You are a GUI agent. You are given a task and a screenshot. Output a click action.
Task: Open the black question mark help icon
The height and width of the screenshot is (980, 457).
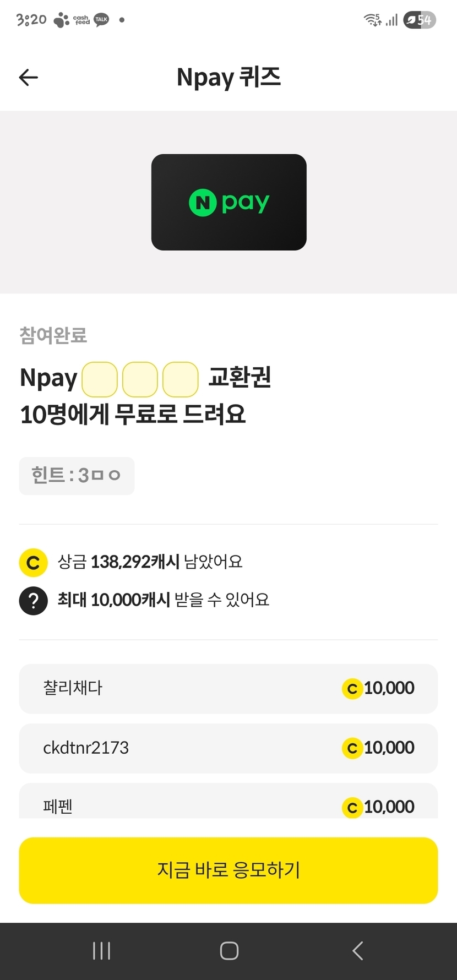tap(34, 601)
